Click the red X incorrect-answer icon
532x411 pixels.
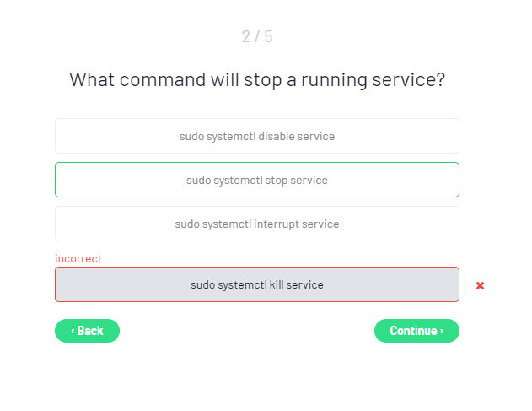click(480, 285)
